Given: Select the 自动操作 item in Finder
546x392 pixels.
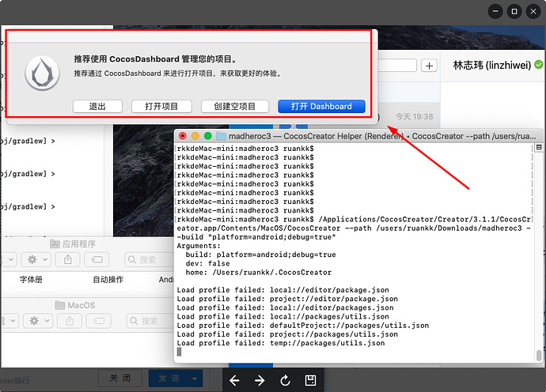Looking at the screenshot, I should coord(108,279).
